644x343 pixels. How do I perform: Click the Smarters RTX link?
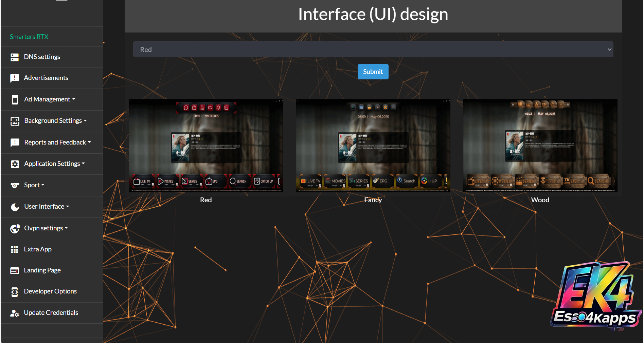click(x=29, y=37)
